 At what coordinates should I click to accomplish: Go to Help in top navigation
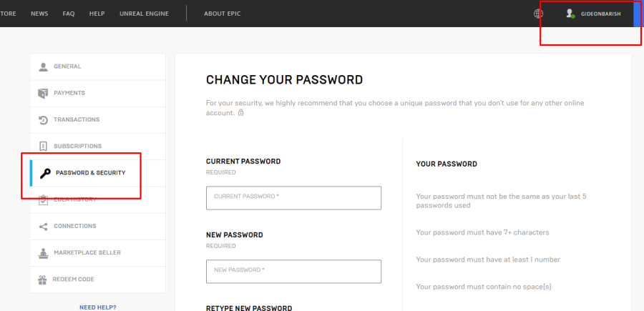point(97,14)
